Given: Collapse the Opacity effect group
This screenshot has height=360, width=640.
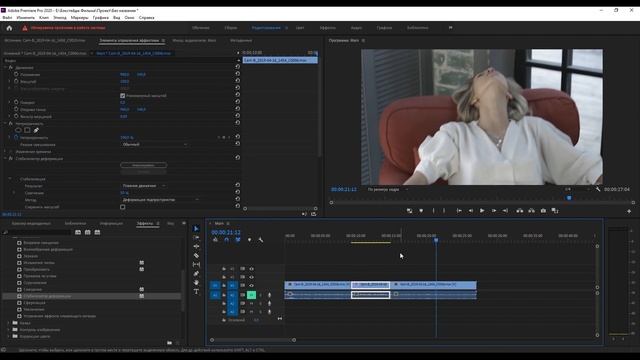Looking at the screenshot, I should [x=5, y=123].
